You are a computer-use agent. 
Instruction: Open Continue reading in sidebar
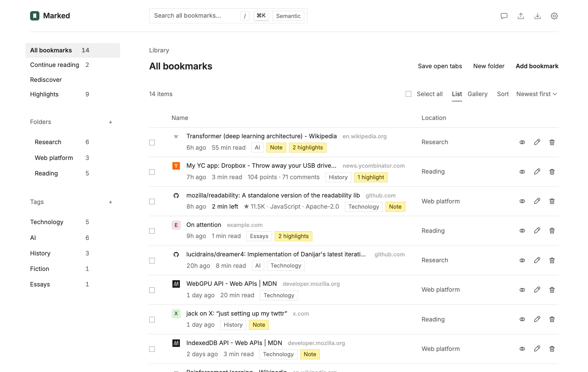(x=73, y=65)
